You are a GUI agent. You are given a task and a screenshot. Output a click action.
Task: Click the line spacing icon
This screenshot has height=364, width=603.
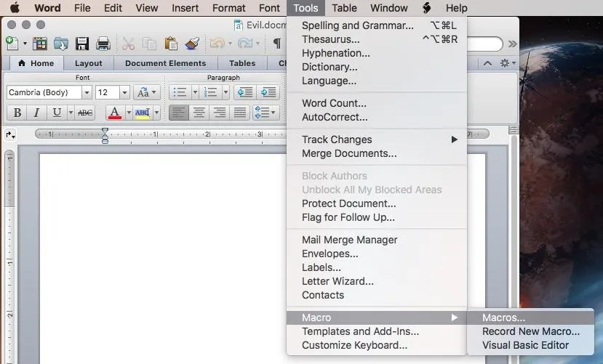point(265,113)
